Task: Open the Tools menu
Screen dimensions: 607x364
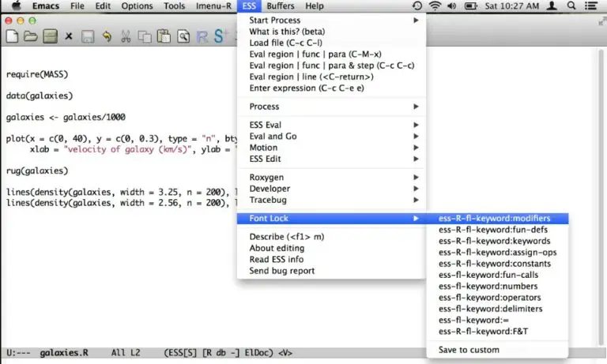Action: (x=174, y=6)
